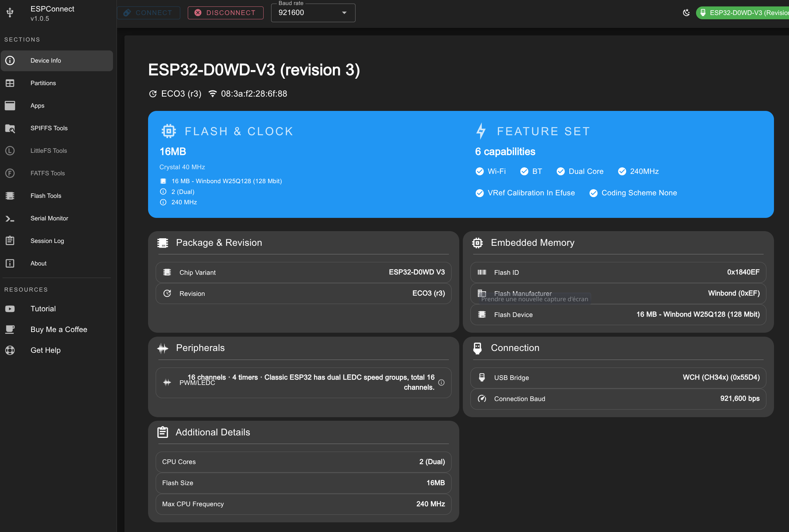
Task: Open the Buy Me a Coffee link
Action: click(59, 330)
